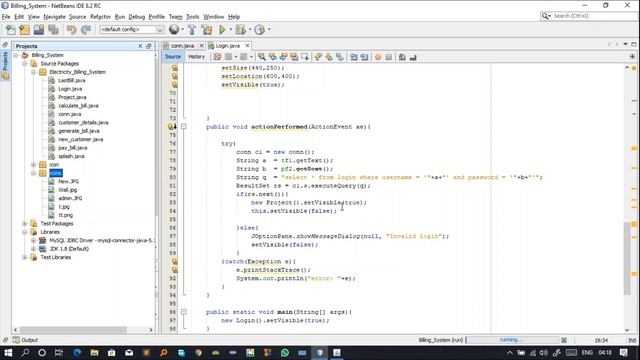
Task: Close the Login.java tab
Action: 247,46
